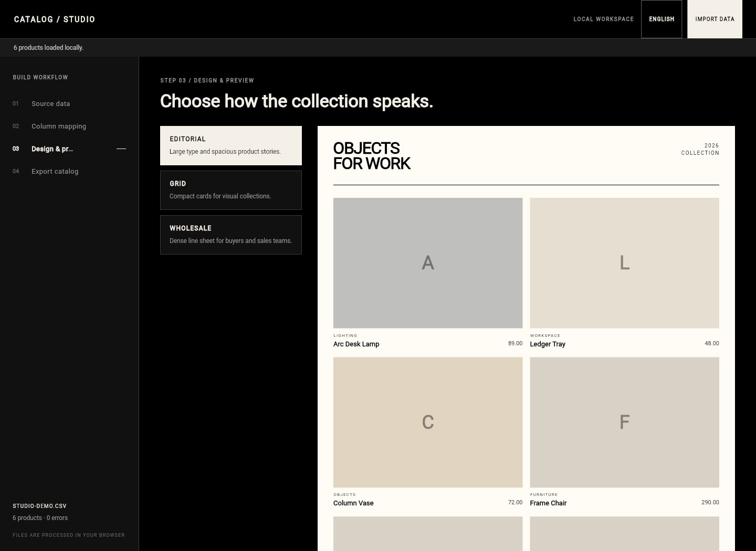This screenshot has width=756, height=551.
Task: Click the Frame Chair product name
Action: point(548,503)
